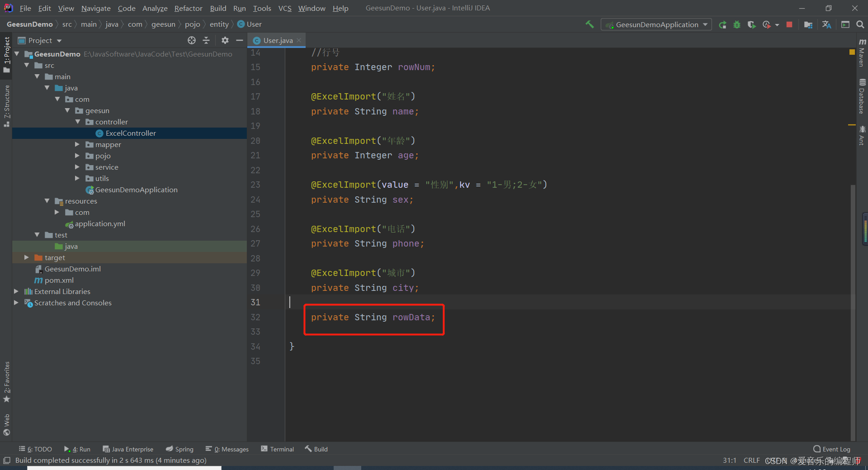Open the Analyze menu

click(155, 8)
